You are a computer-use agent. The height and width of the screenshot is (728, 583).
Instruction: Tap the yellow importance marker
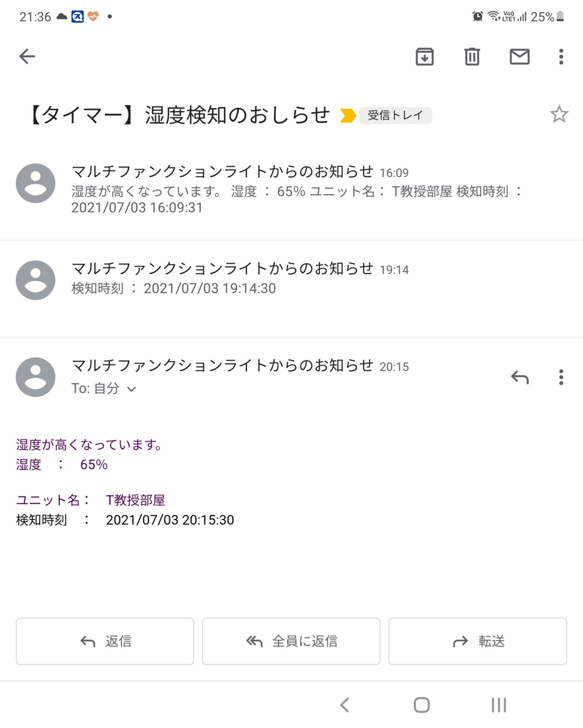pos(348,115)
